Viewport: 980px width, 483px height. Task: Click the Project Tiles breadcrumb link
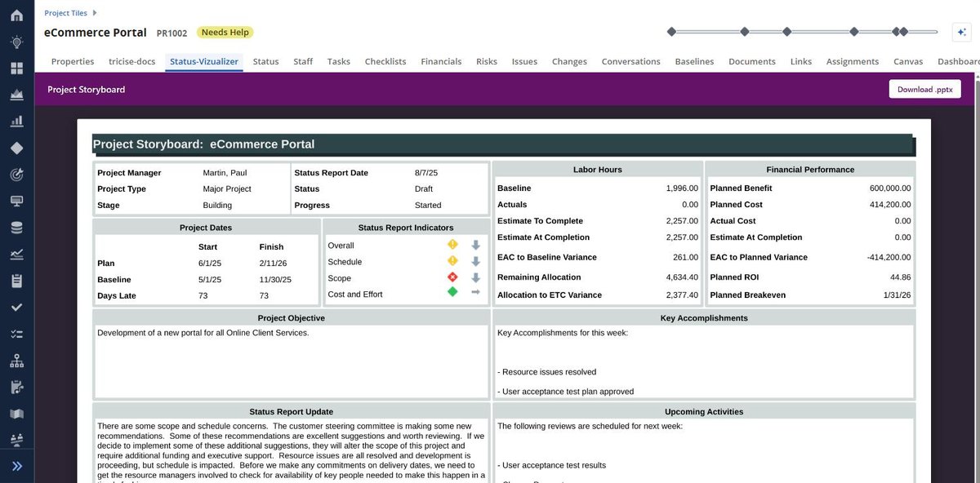pyautogui.click(x=65, y=13)
